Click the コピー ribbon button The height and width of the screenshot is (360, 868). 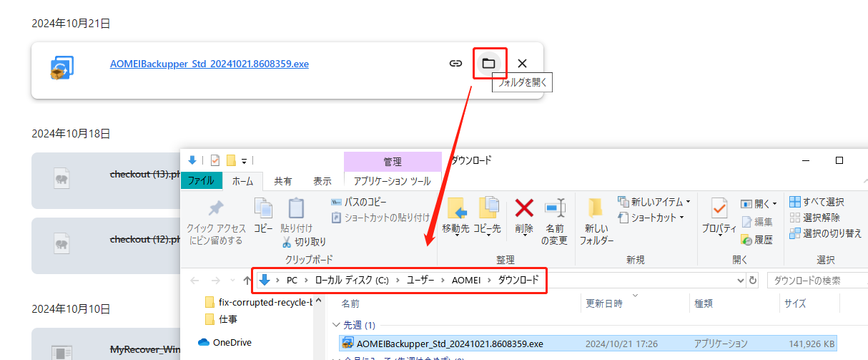pos(264,215)
